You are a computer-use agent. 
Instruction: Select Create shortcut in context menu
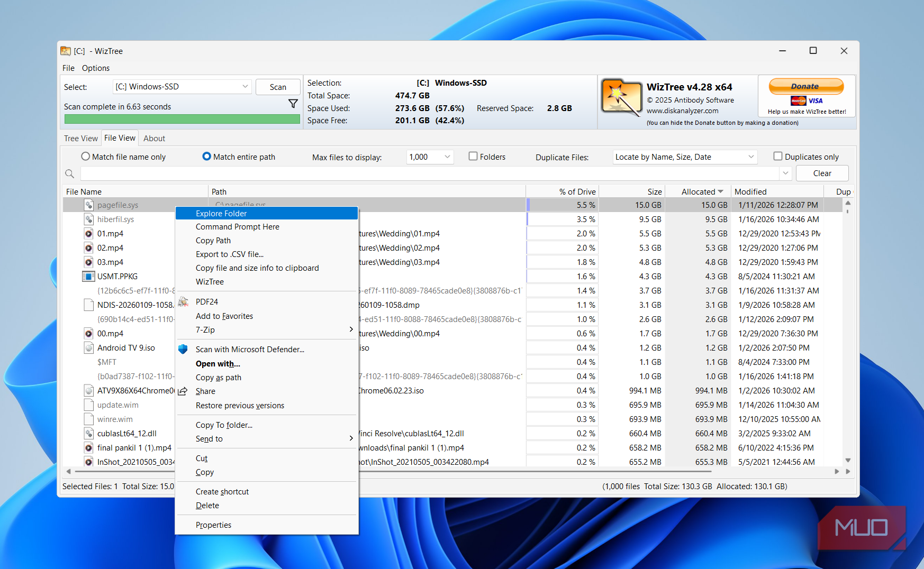click(x=267, y=492)
